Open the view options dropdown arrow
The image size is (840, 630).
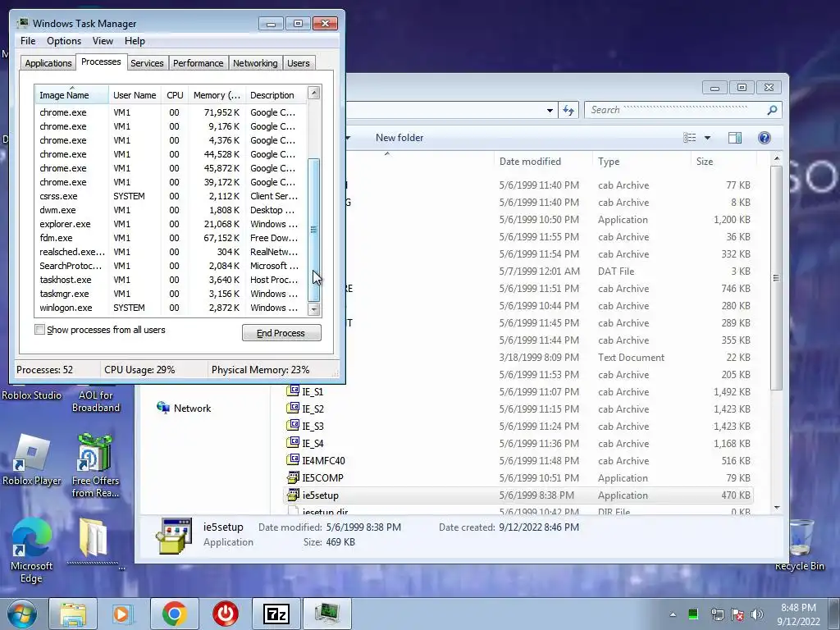click(x=707, y=138)
